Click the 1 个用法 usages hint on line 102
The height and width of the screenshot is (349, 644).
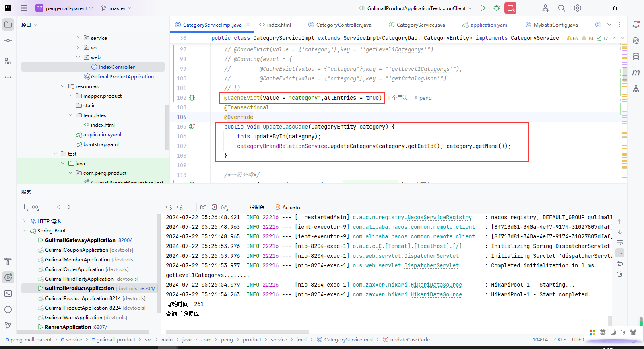[x=398, y=98]
